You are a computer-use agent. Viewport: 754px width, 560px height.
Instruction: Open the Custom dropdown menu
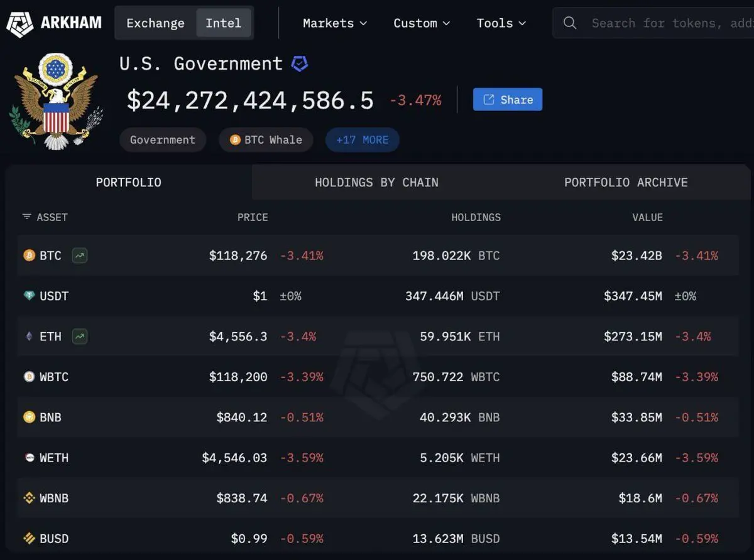[422, 23]
